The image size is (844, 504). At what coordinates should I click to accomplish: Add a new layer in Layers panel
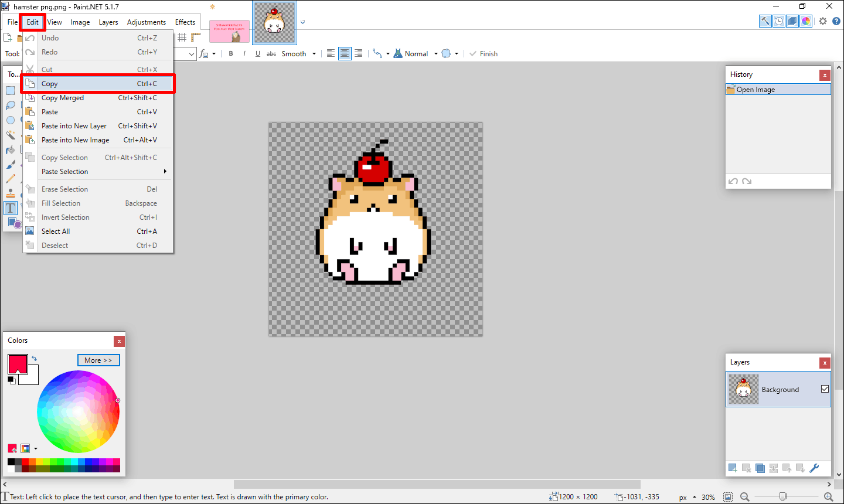pyautogui.click(x=733, y=468)
